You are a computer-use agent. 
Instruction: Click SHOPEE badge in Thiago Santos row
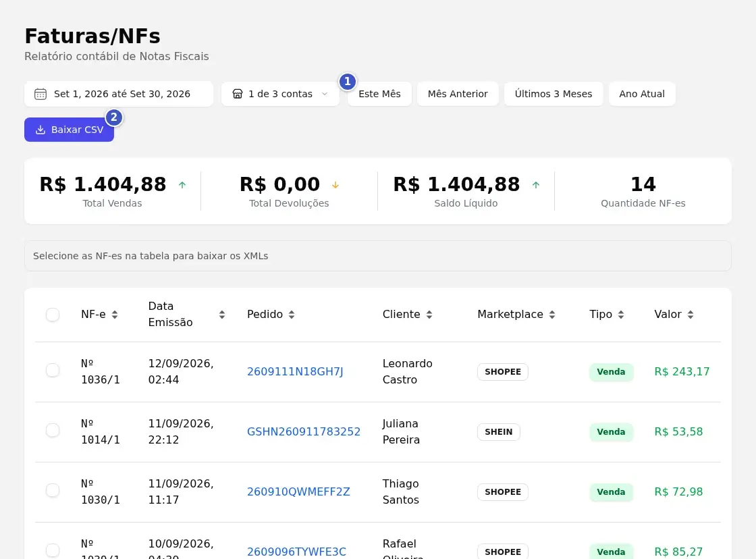(x=503, y=492)
